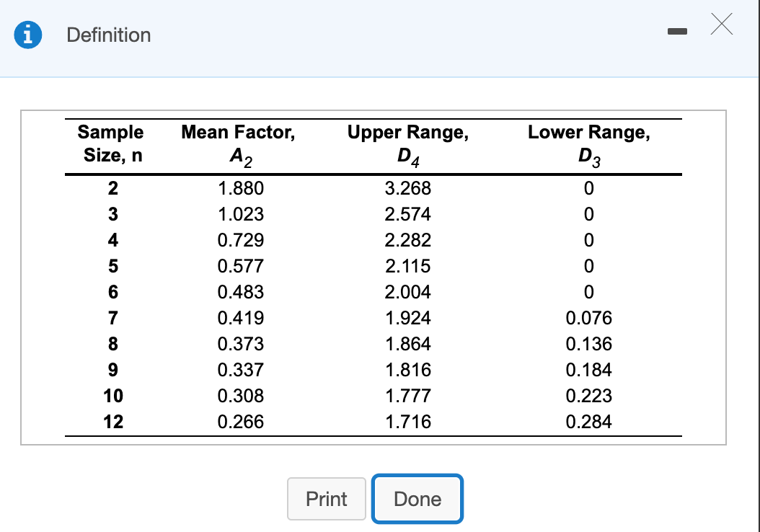Screen dimensions: 760x532
Task: Select the value 0.076 under Lower Range
Action: point(588,318)
